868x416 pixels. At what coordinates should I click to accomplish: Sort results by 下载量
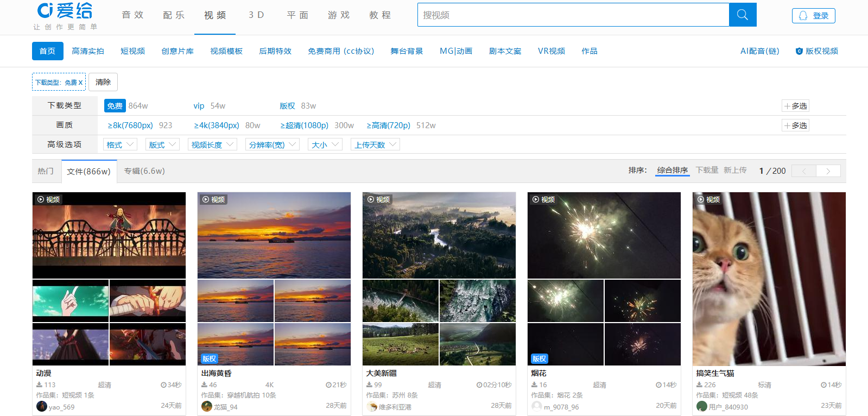(707, 170)
